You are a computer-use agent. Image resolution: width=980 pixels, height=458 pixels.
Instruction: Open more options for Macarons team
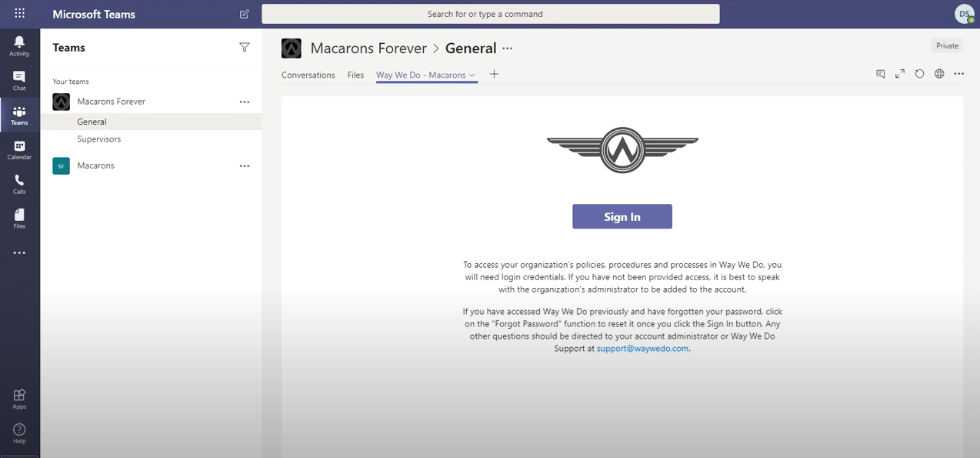245,165
